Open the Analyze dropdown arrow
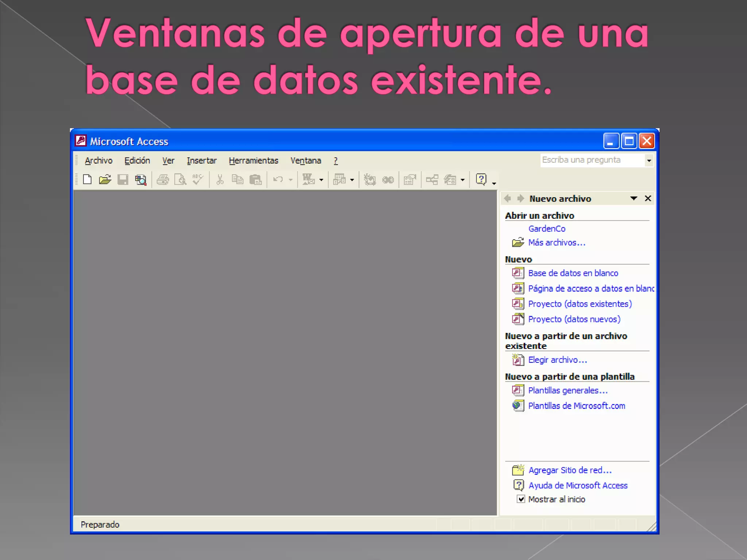The width and height of the screenshot is (747, 560). coord(352,180)
